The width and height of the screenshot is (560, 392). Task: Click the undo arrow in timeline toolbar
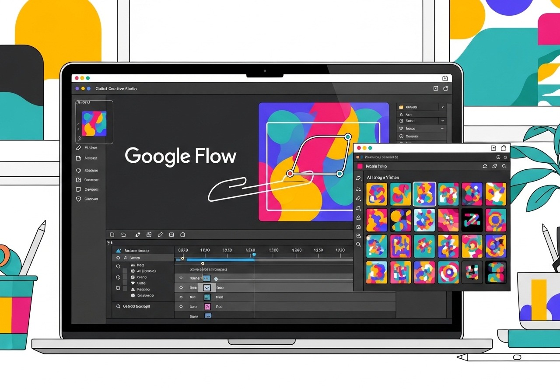(123, 235)
